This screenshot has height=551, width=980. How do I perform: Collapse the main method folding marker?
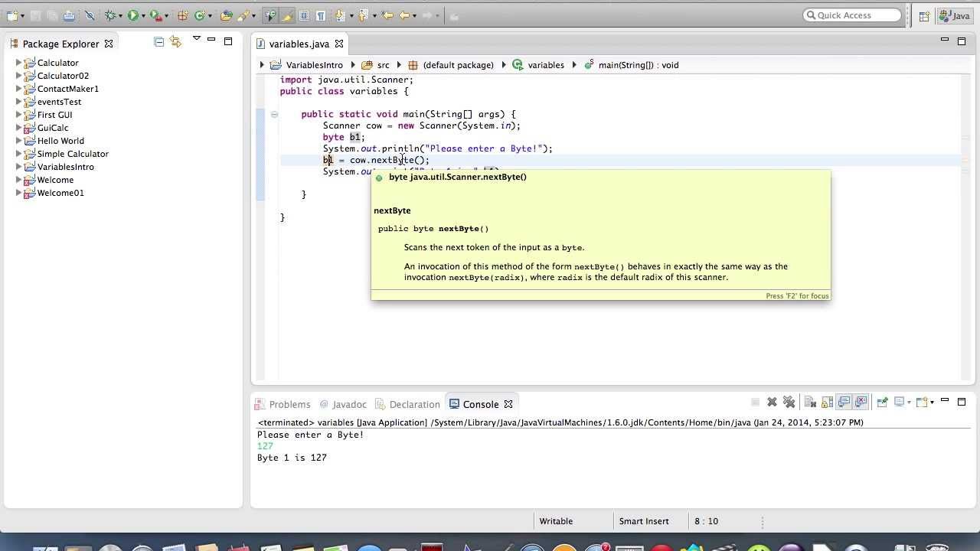[x=274, y=115]
